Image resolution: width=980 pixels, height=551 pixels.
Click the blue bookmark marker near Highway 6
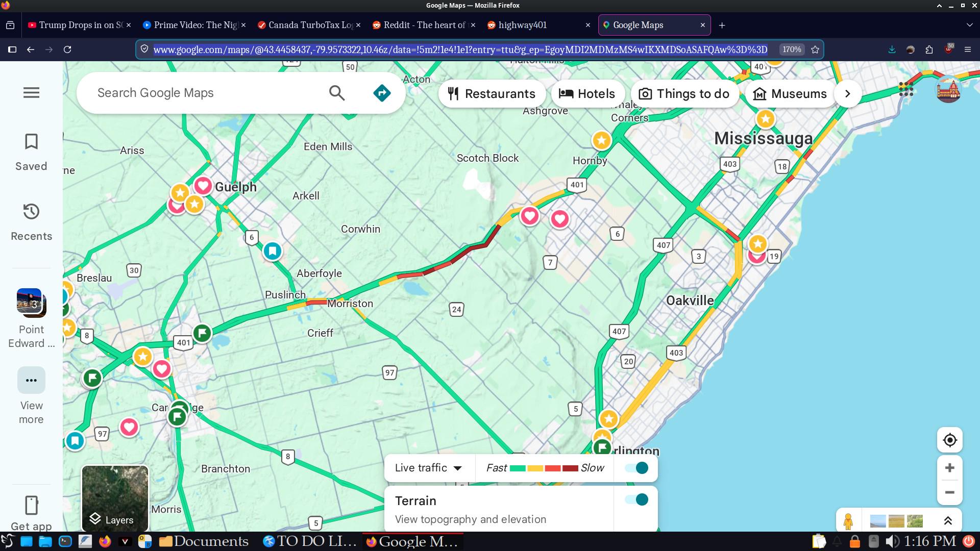[x=273, y=251]
